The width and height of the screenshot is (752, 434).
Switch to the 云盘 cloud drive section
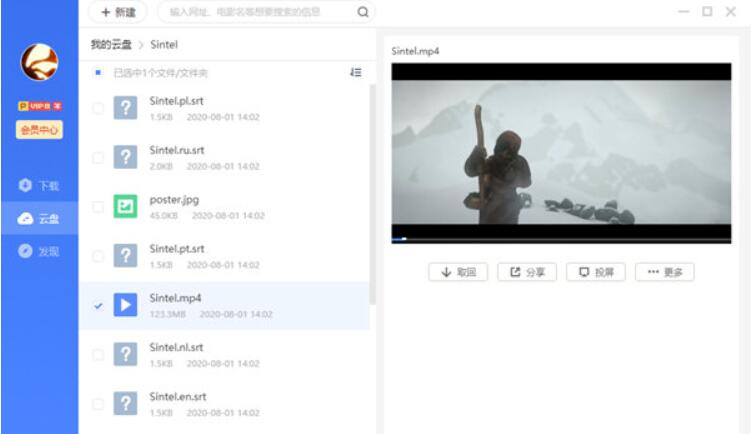pos(39,219)
